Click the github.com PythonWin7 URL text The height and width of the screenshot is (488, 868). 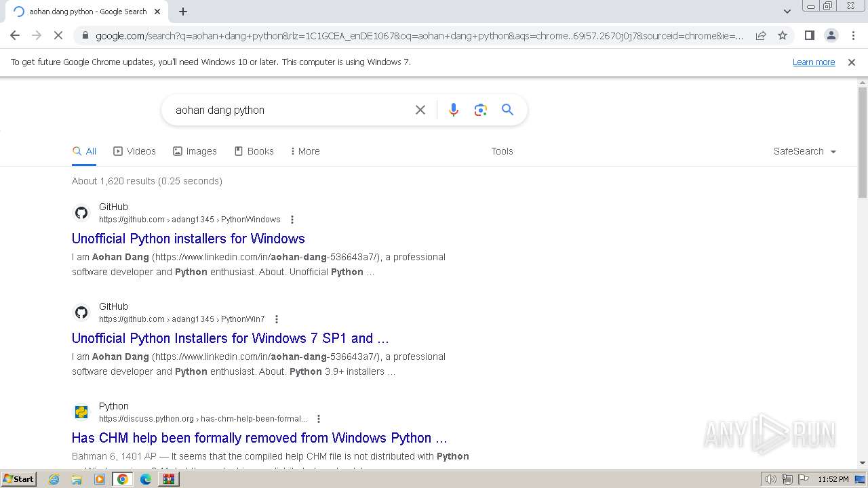[182, 319]
